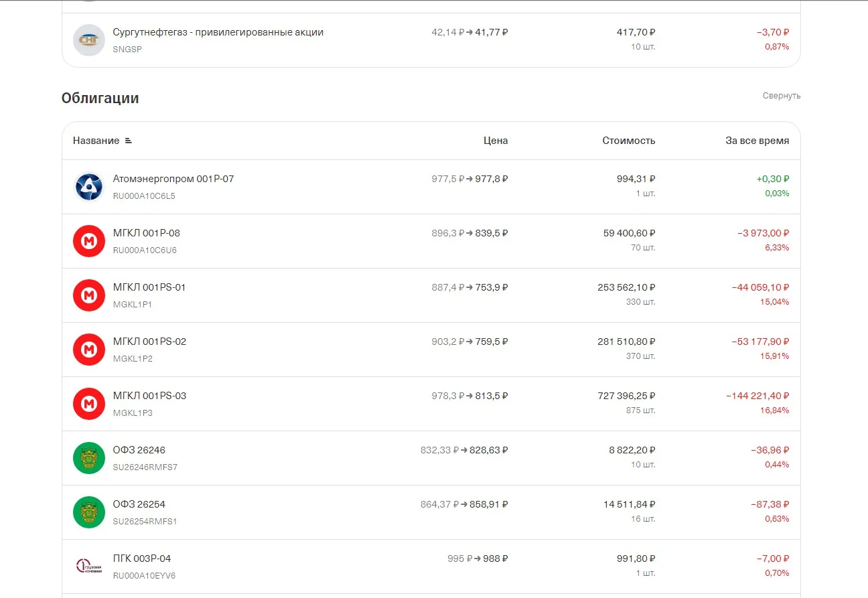Image resolution: width=868 pixels, height=598 pixels.
Task: Click the sort icon beside Название
Action: point(129,141)
